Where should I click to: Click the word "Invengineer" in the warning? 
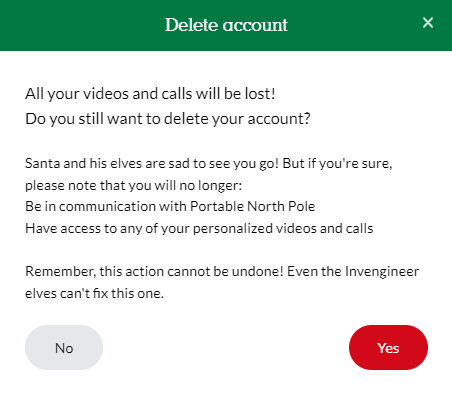coord(382,272)
